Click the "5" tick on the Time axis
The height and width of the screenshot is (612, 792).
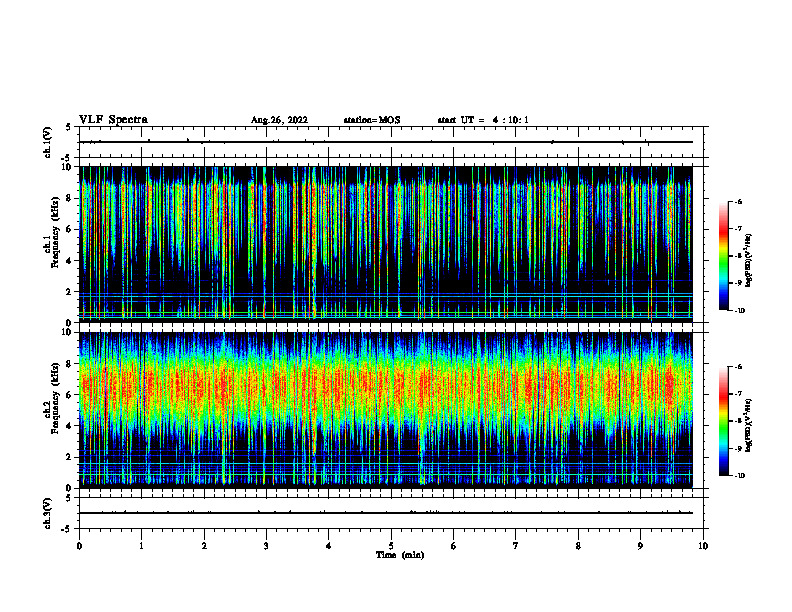pos(391,546)
